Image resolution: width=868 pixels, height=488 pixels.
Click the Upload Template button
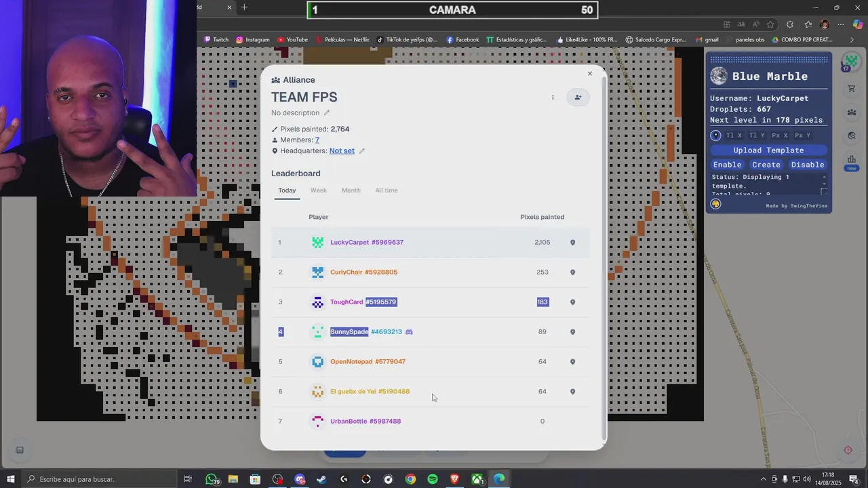[x=768, y=150]
